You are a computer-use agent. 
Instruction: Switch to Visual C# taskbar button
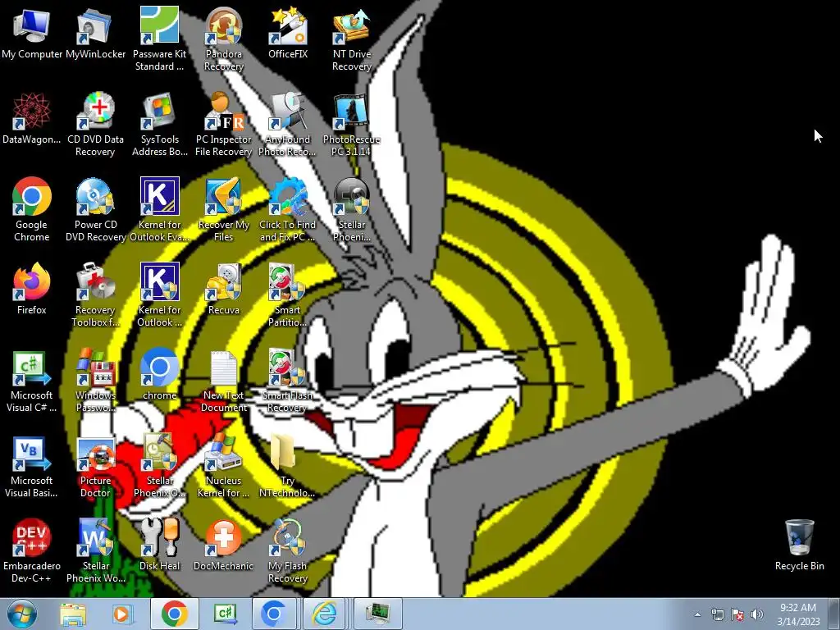pyautogui.click(x=225, y=614)
